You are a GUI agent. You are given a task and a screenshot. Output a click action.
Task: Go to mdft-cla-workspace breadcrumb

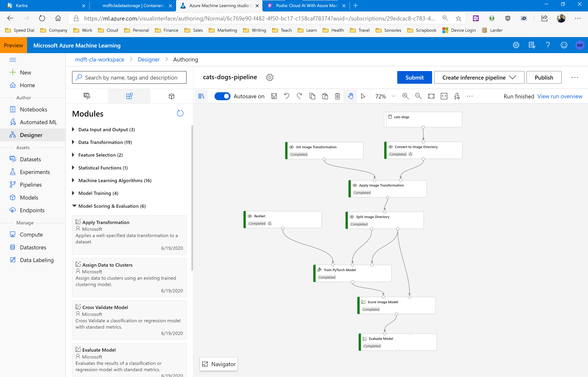[x=99, y=59]
